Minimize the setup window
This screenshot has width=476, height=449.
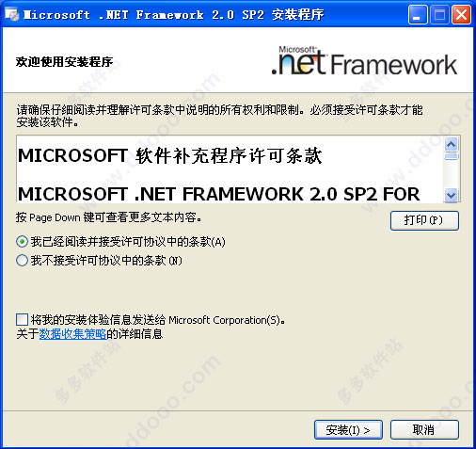click(x=418, y=15)
